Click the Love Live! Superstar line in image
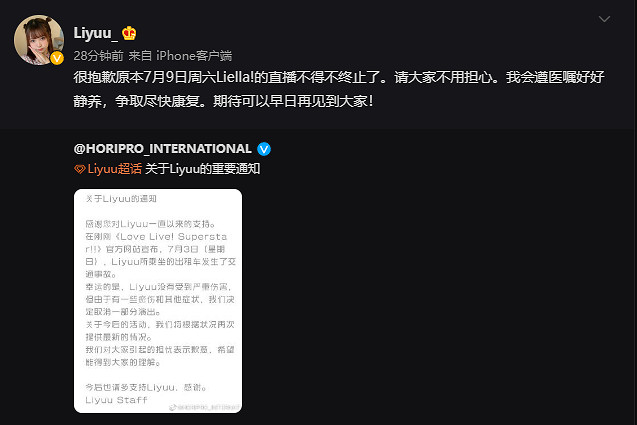 (156, 236)
